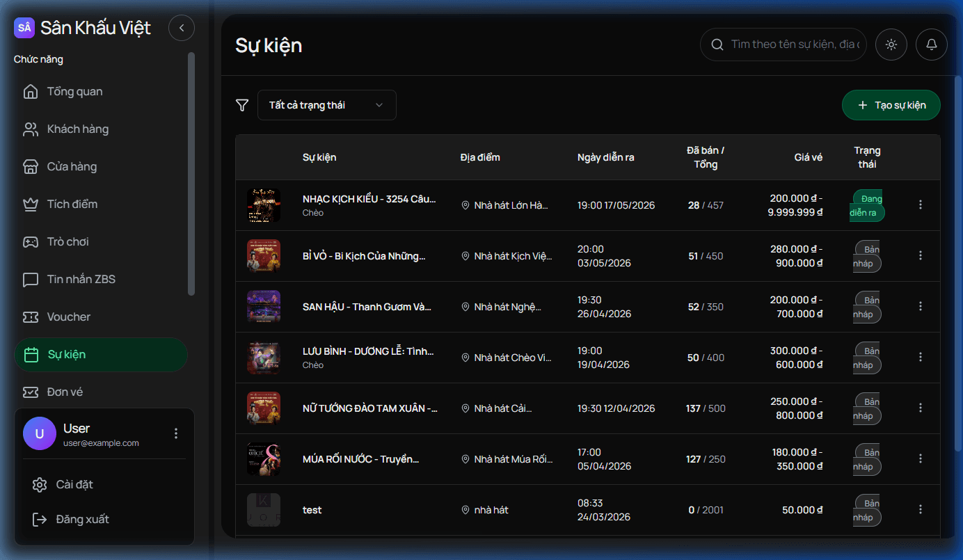Image resolution: width=963 pixels, height=560 pixels.
Task: Open the notifications bell
Action: 932,45
